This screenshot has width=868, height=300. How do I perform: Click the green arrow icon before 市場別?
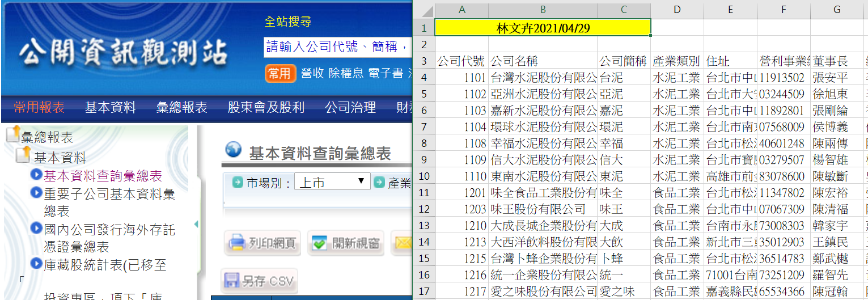pyautogui.click(x=238, y=183)
